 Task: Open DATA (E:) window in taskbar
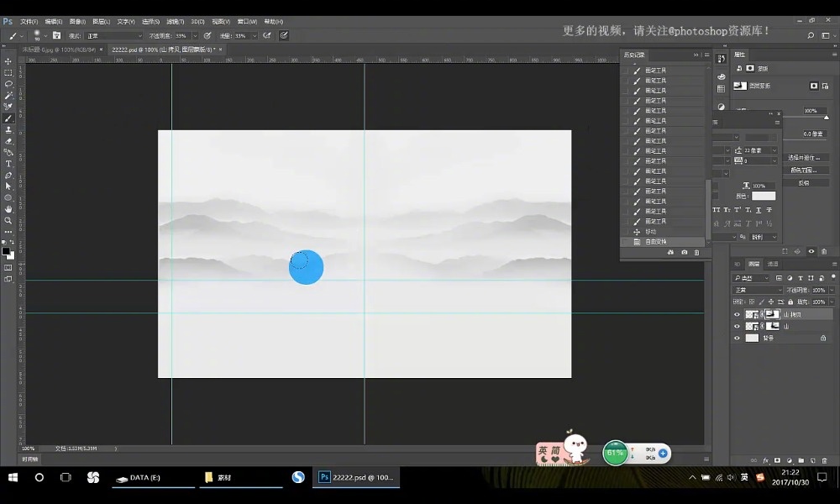pyautogui.click(x=153, y=477)
